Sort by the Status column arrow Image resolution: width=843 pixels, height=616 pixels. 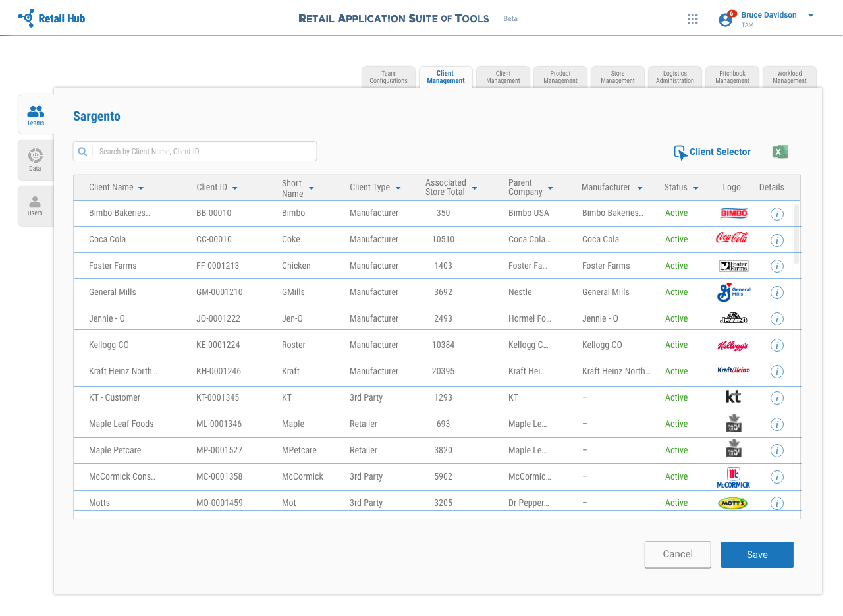coord(695,188)
